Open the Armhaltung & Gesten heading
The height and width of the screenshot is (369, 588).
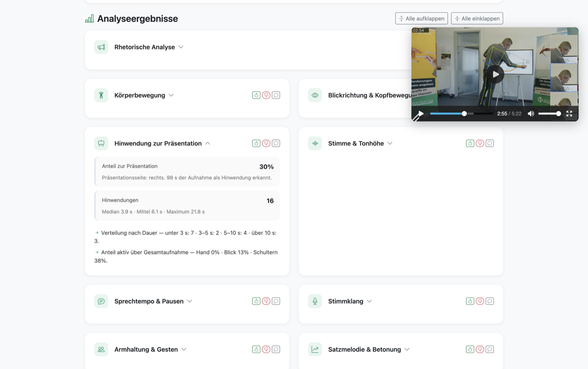coord(146,349)
